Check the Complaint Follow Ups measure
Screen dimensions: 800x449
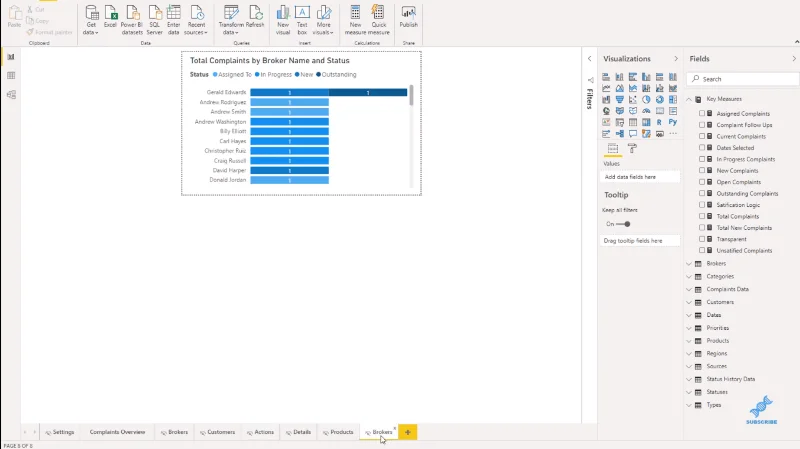point(702,124)
